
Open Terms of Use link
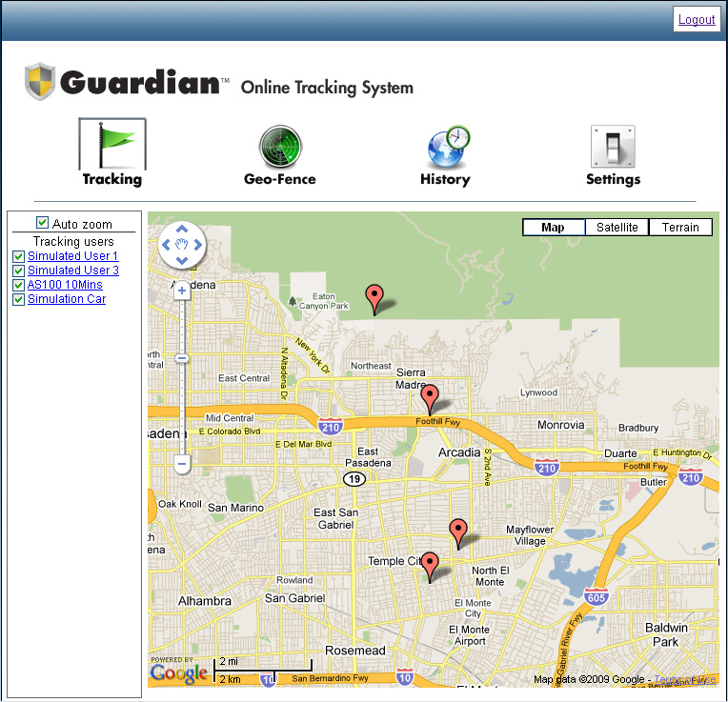685,680
